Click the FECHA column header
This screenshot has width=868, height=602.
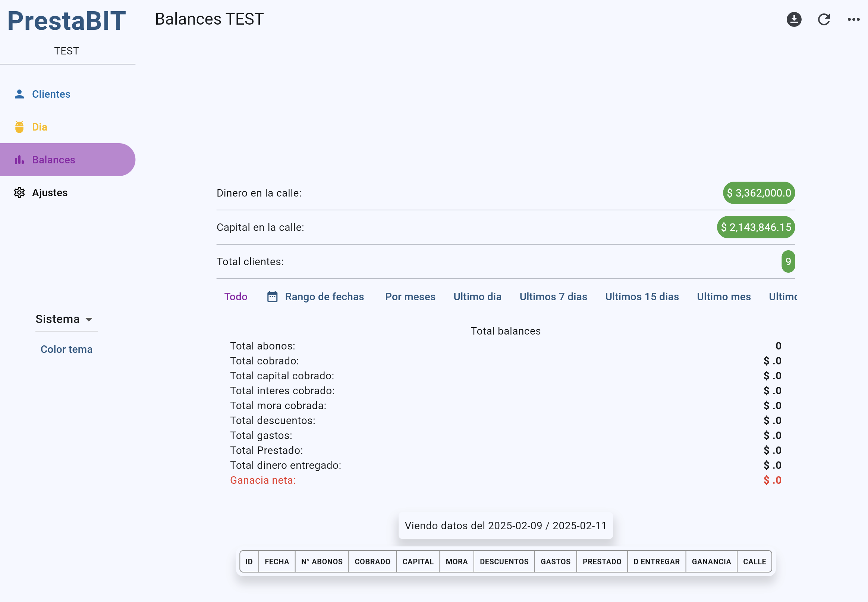(276, 561)
